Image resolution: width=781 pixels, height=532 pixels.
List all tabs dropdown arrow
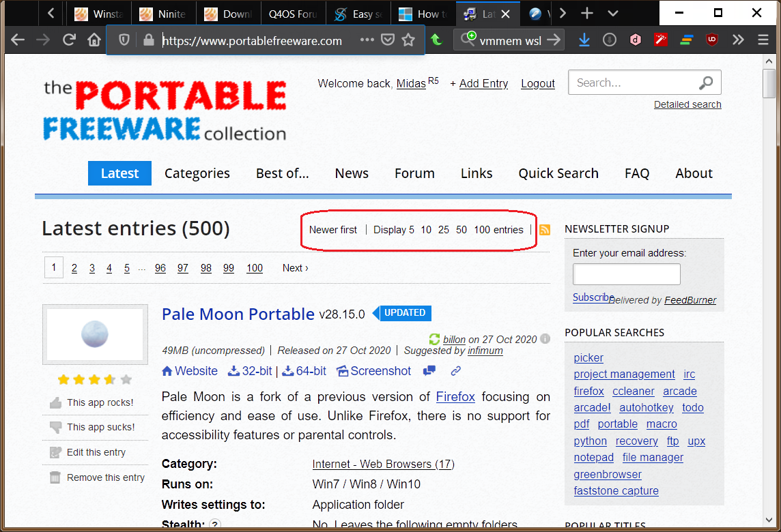(613, 14)
